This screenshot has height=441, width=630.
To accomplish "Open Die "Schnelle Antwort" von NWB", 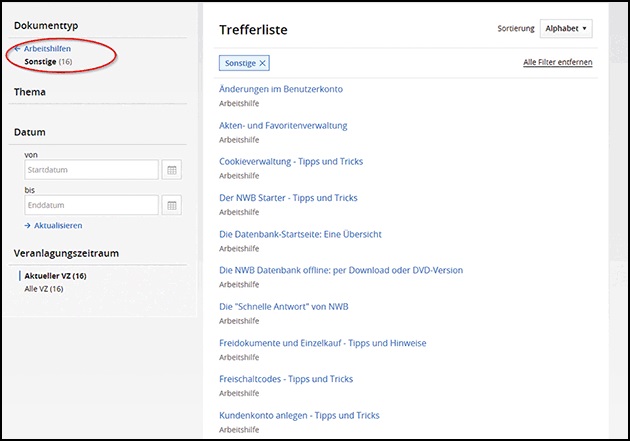I will tap(283, 306).
